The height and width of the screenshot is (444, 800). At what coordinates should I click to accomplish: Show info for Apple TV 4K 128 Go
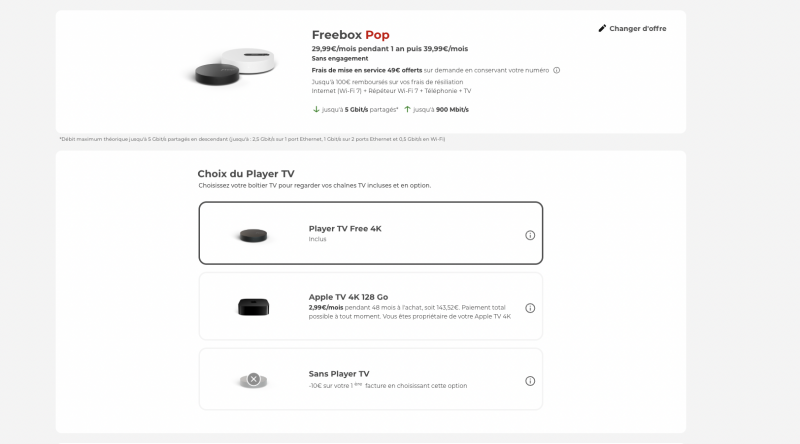click(530, 308)
